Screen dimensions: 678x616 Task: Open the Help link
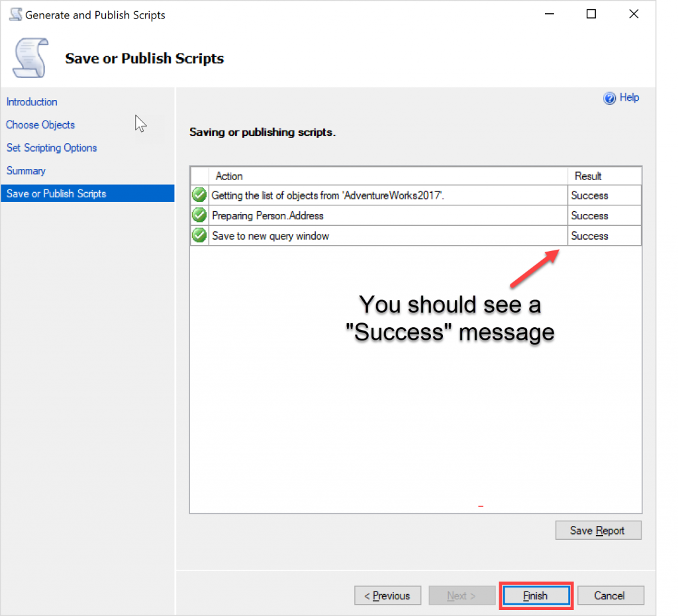(x=629, y=97)
